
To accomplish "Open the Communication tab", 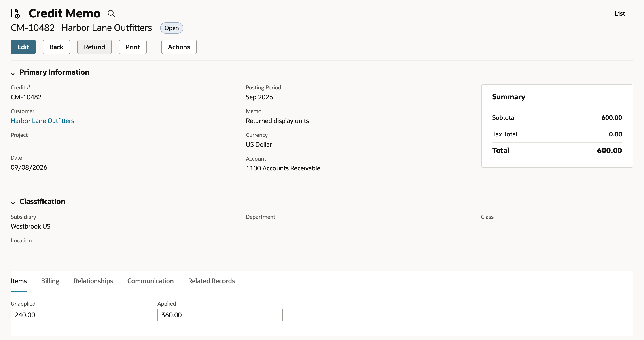I will click(x=150, y=281).
